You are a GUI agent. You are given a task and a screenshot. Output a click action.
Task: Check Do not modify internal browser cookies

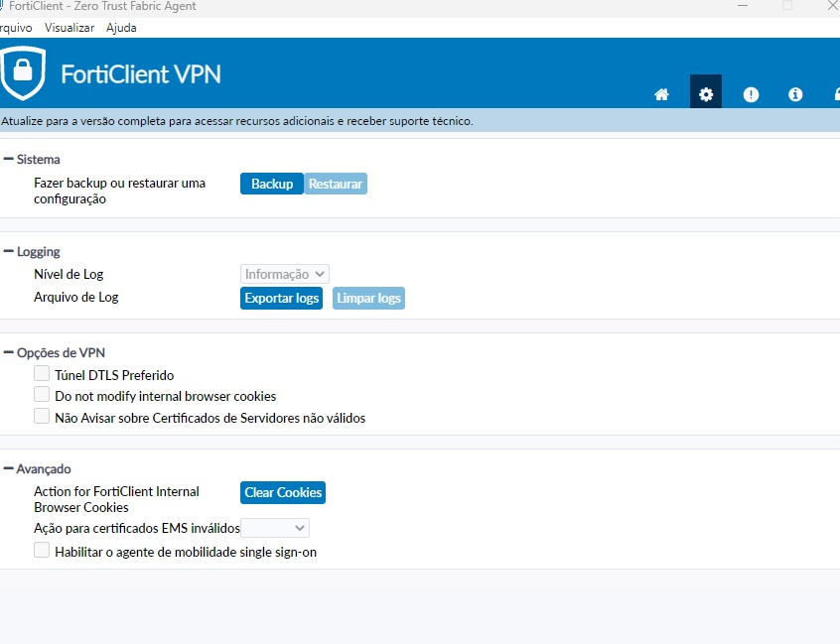pyautogui.click(x=42, y=395)
